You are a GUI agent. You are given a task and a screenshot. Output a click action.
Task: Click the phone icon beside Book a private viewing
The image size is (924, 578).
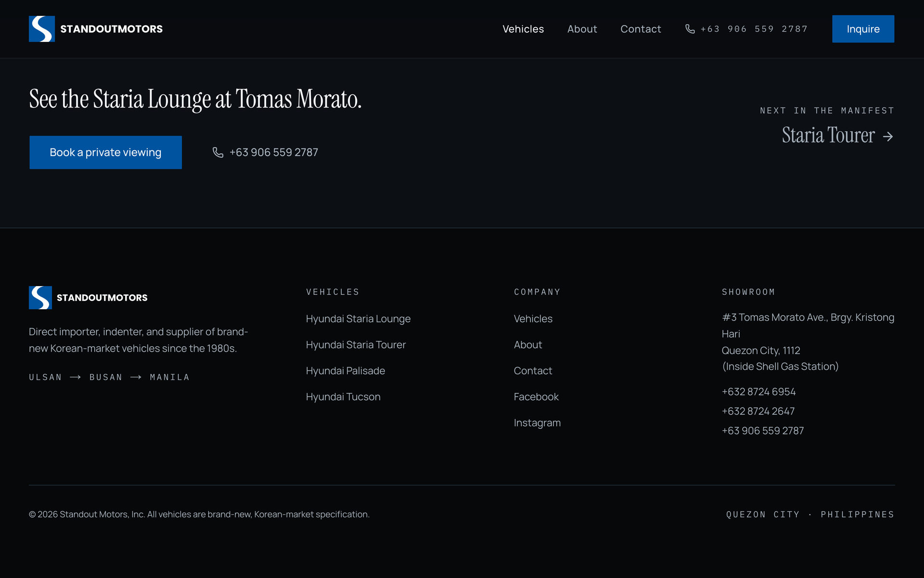(218, 152)
